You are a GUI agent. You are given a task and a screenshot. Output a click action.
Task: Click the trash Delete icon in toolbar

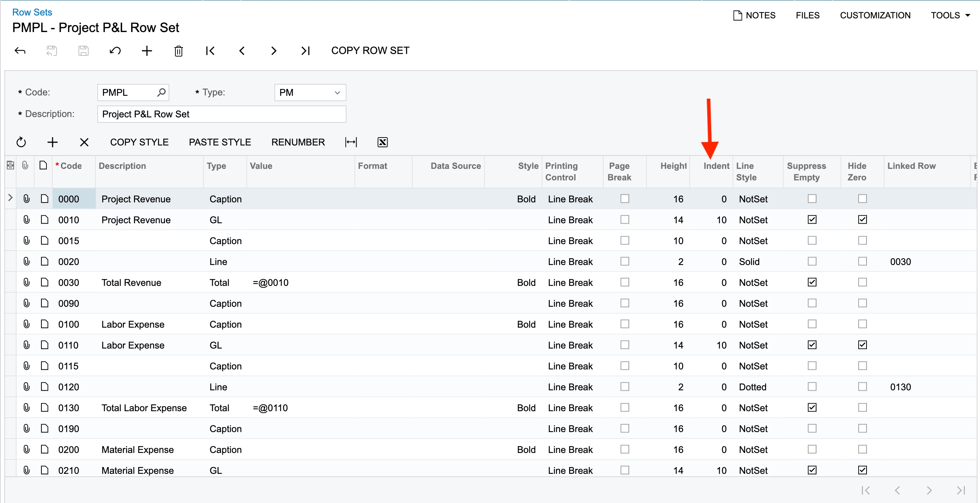coord(178,50)
